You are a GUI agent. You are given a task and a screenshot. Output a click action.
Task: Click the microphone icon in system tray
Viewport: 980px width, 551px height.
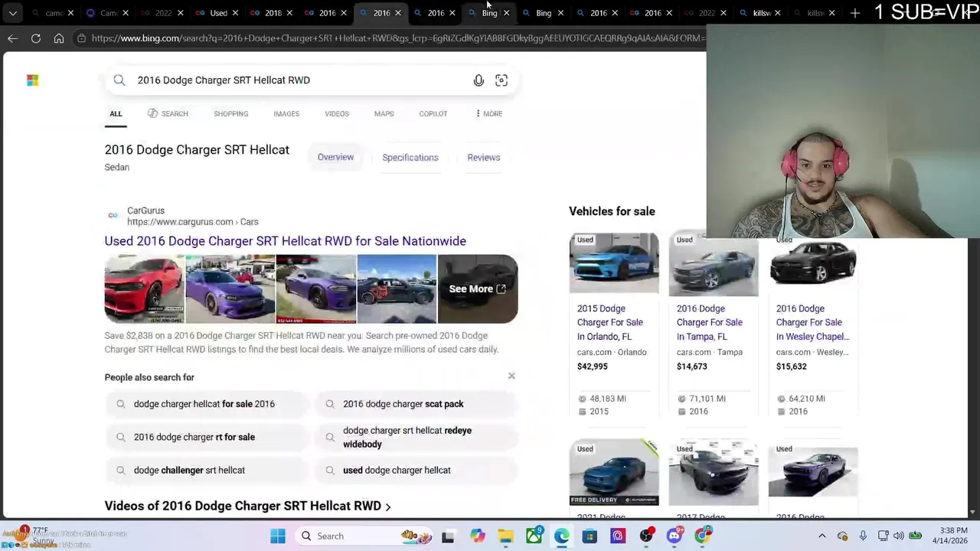coord(863,536)
